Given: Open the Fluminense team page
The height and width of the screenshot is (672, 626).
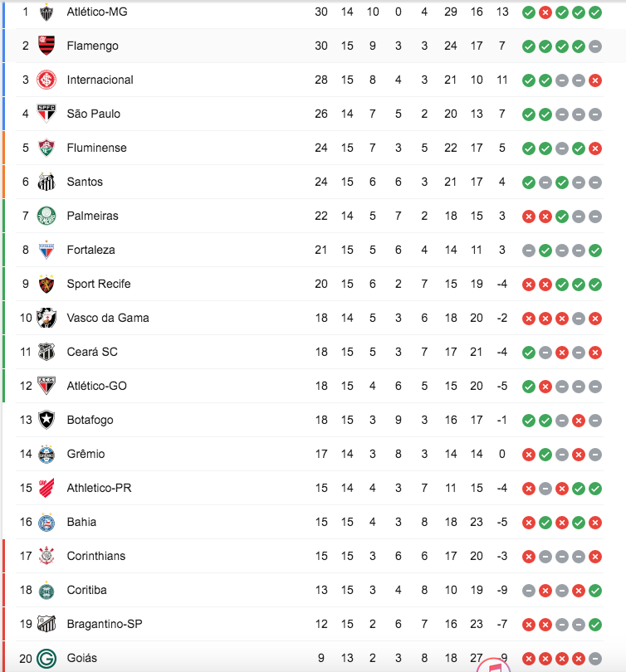Looking at the screenshot, I should click(x=96, y=148).
